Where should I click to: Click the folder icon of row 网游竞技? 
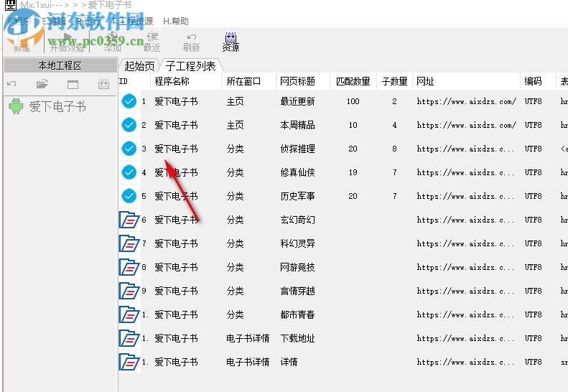129,267
